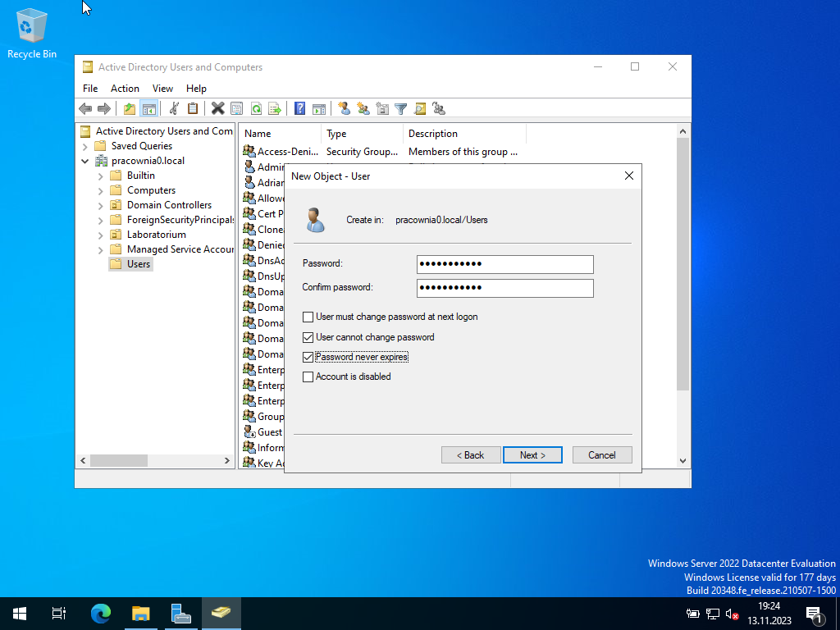The image size is (840, 630).
Task: Click the list pane scroll down arrow
Action: pyautogui.click(x=682, y=461)
